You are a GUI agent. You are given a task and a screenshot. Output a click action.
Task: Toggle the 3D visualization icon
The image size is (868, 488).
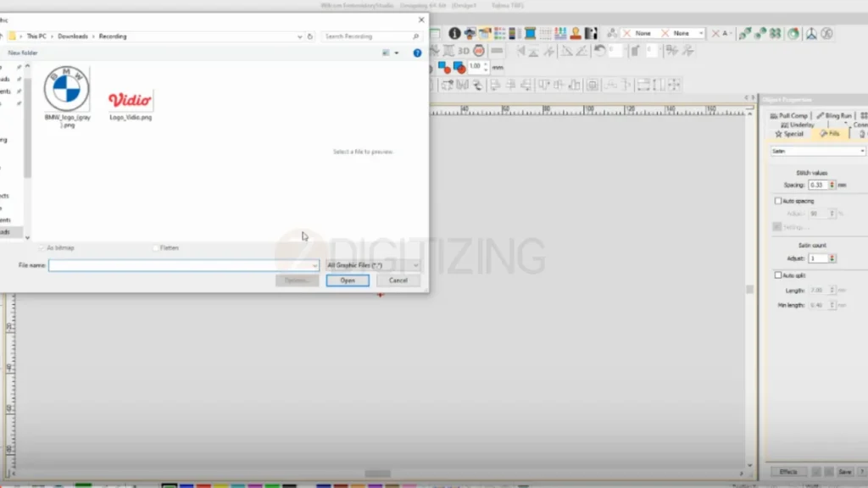tap(464, 50)
